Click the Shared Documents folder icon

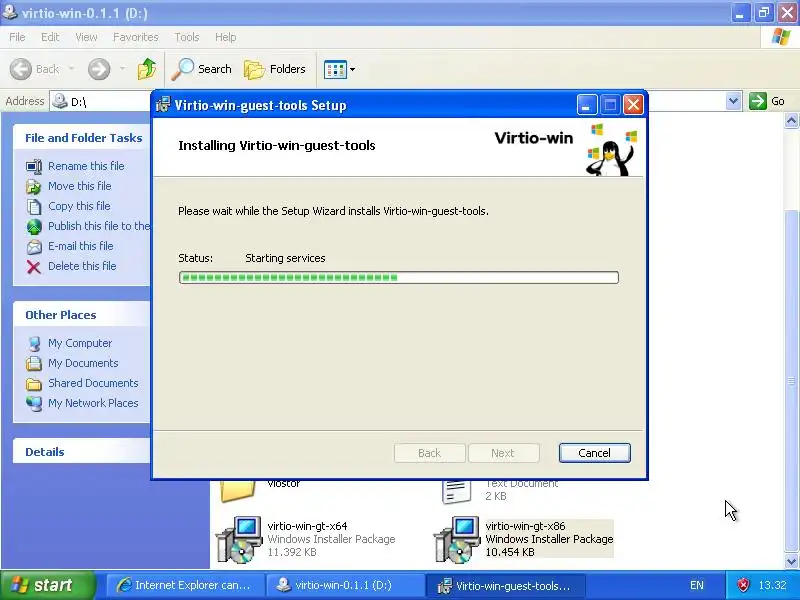(34, 384)
